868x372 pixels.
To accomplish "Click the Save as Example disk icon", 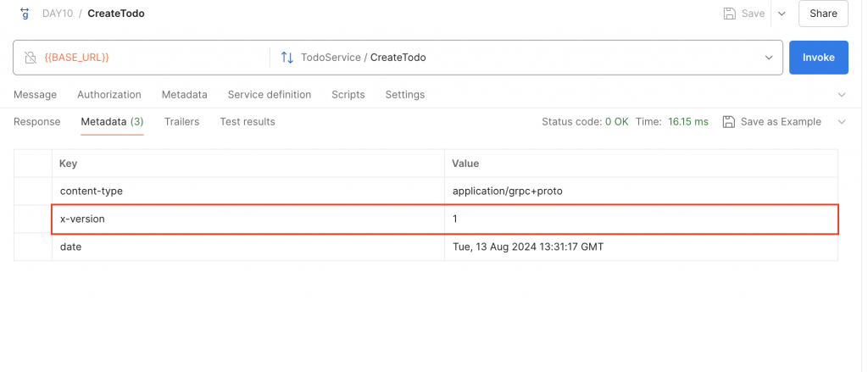I will click(x=728, y=122).
